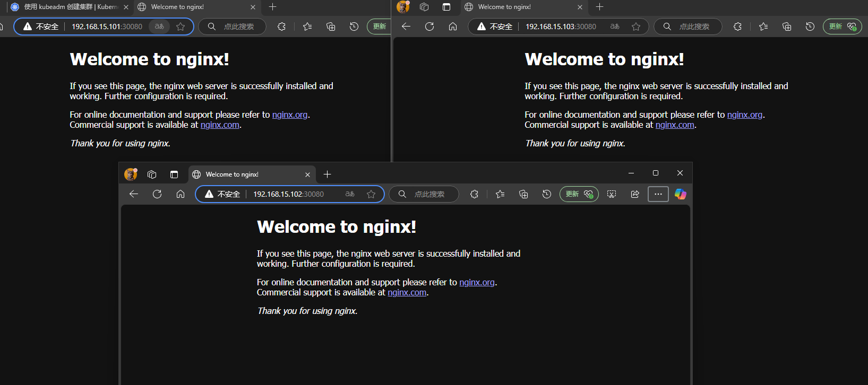Open the settings and more ellipsis menu
868x385 pixels.
[x=658, y=194]
